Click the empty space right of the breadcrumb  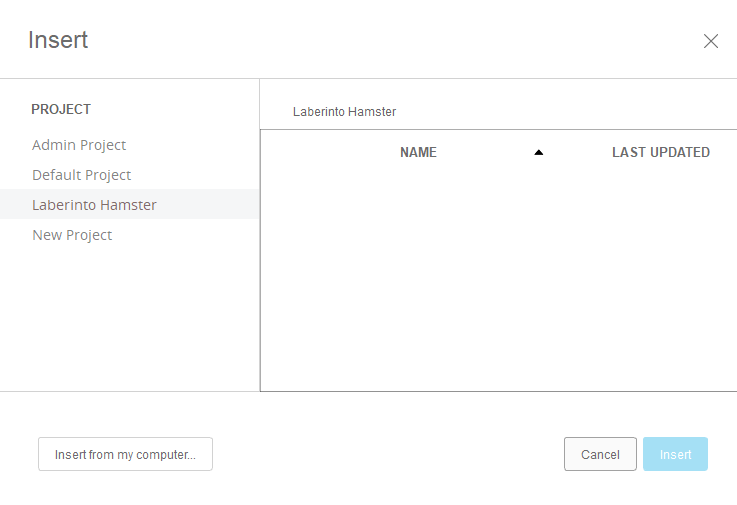coord(560,112)
